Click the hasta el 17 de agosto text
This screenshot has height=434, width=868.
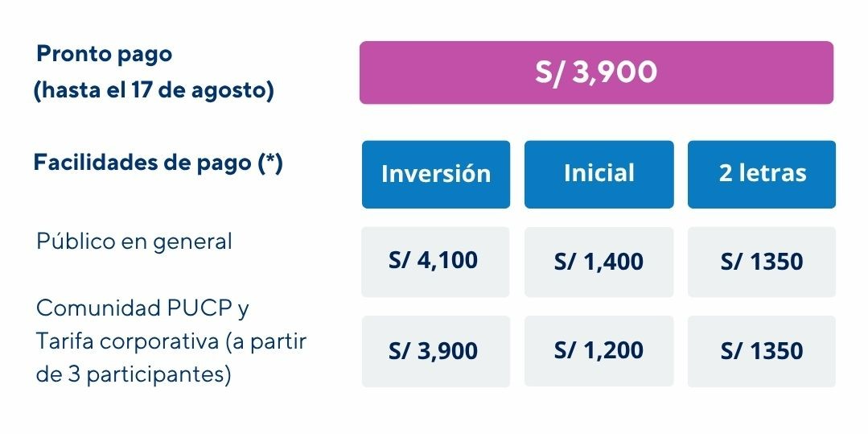pyautogui.click(x=154, y=91)
